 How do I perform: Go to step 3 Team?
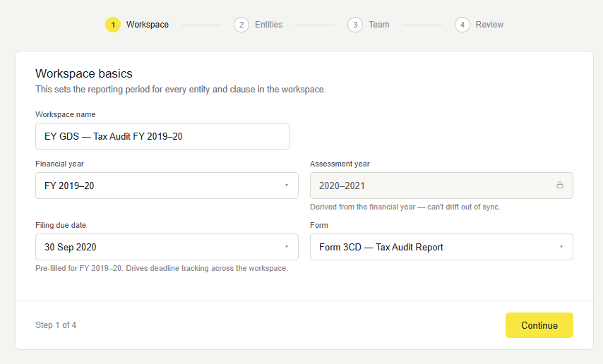tap(368, 25)
